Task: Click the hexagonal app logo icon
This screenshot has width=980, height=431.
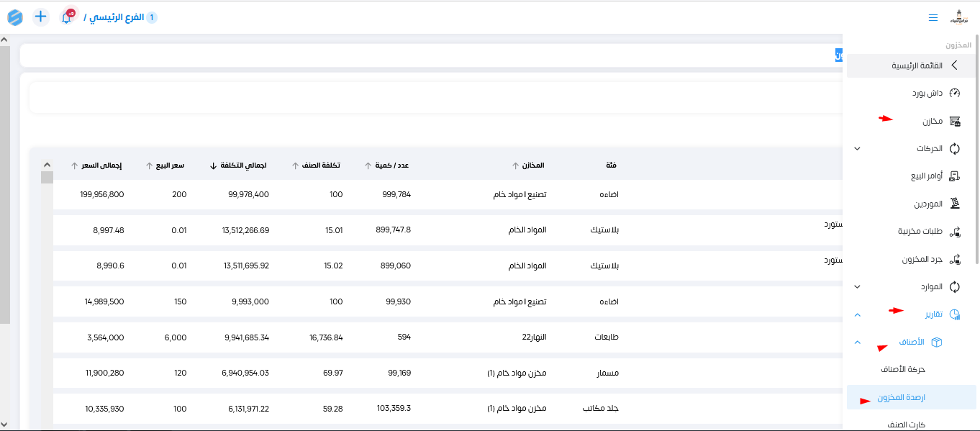Action: click(15, 17)
